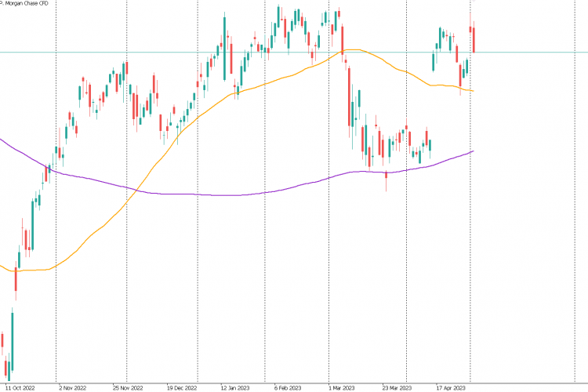
Task: Click the last red candle on the chart
Action: pyautogui.click(x=474, y=39)
